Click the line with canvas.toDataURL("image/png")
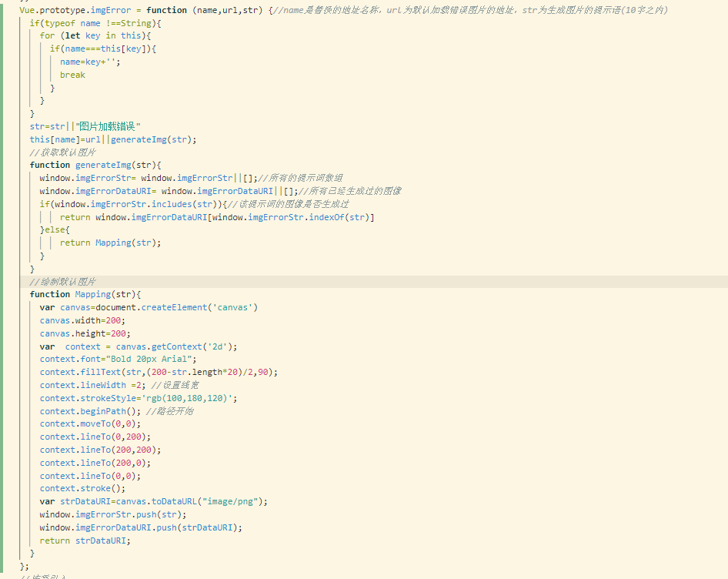 pyautogui.click(x=154, y=501)
